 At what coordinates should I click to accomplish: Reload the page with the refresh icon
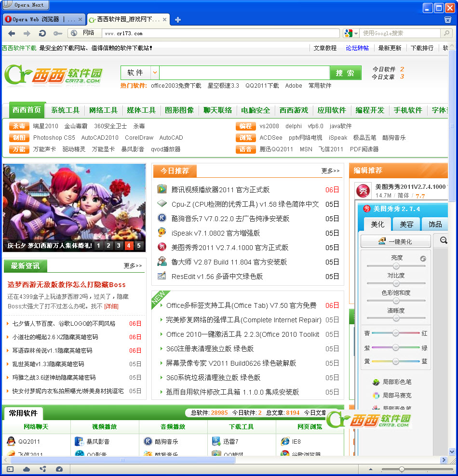[x=42, y=33]
